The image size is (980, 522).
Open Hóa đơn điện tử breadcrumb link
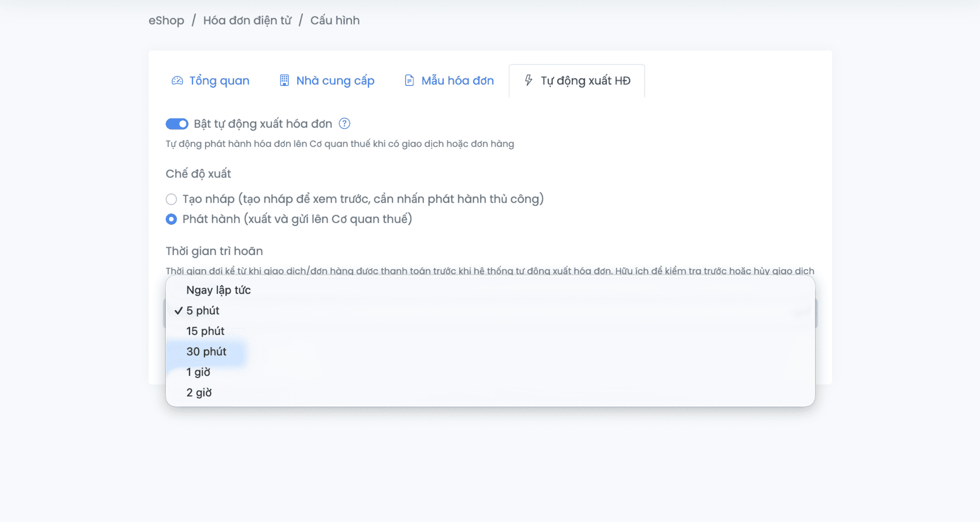point(247,20)
